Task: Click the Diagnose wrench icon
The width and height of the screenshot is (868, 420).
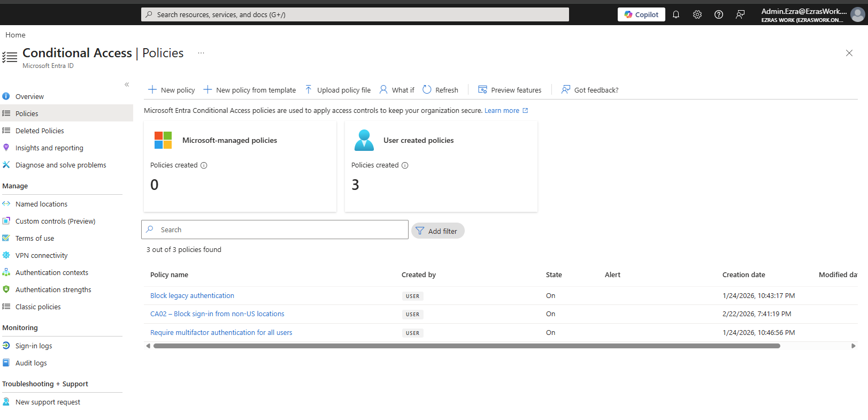Action: (6, 165)
